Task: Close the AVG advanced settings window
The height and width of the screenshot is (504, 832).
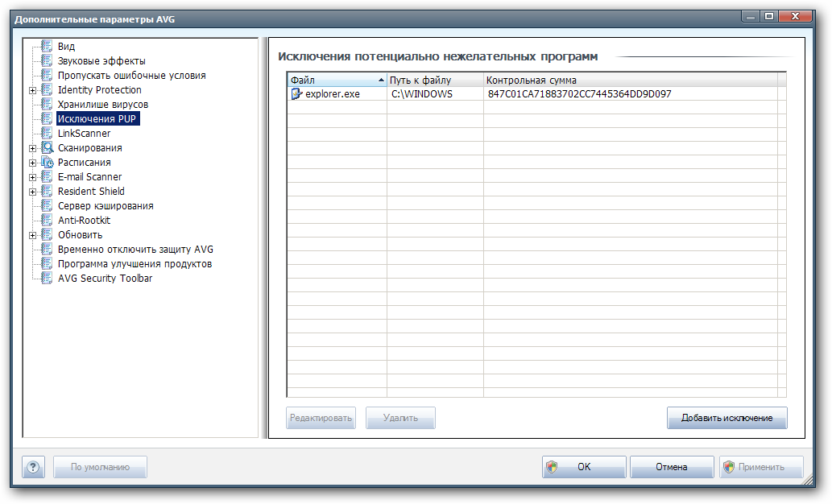Action: coord(795,16)
